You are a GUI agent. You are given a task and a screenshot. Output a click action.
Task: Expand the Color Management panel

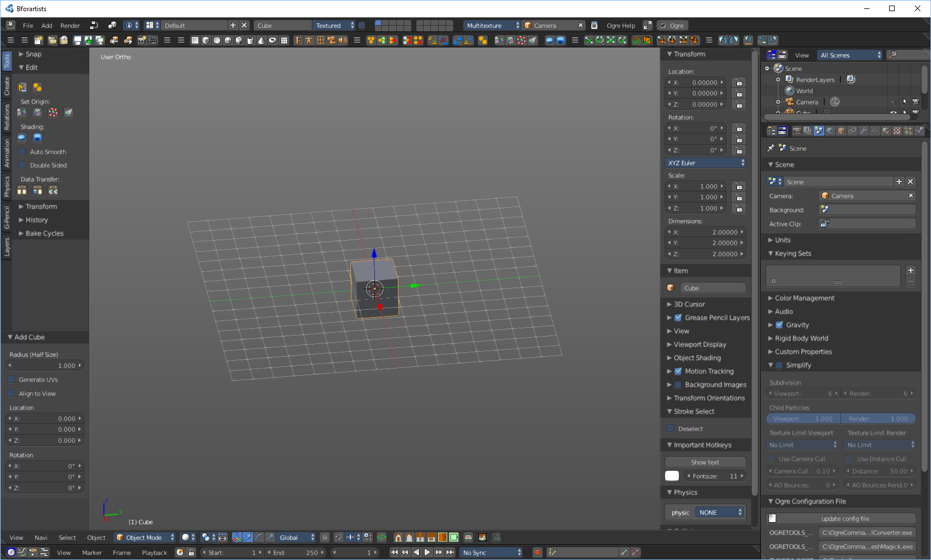click(x=804, y=298)
